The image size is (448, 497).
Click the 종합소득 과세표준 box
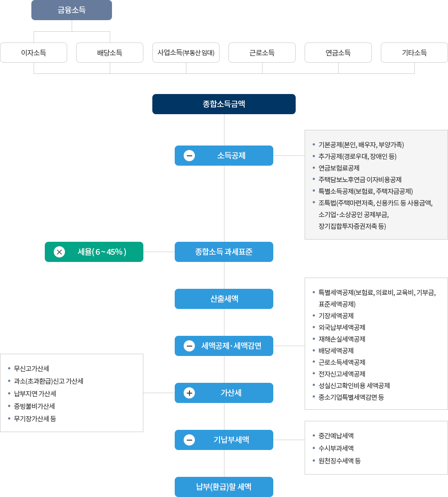224,252
